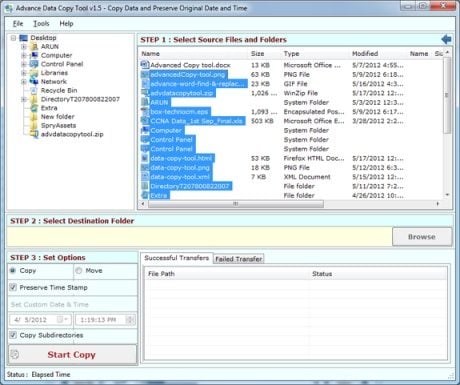Image resolution: width=460 pixels, height=385 pixels.
Task: Select the Recycle Bin icon in tree
Action: (x=34, y=90)
